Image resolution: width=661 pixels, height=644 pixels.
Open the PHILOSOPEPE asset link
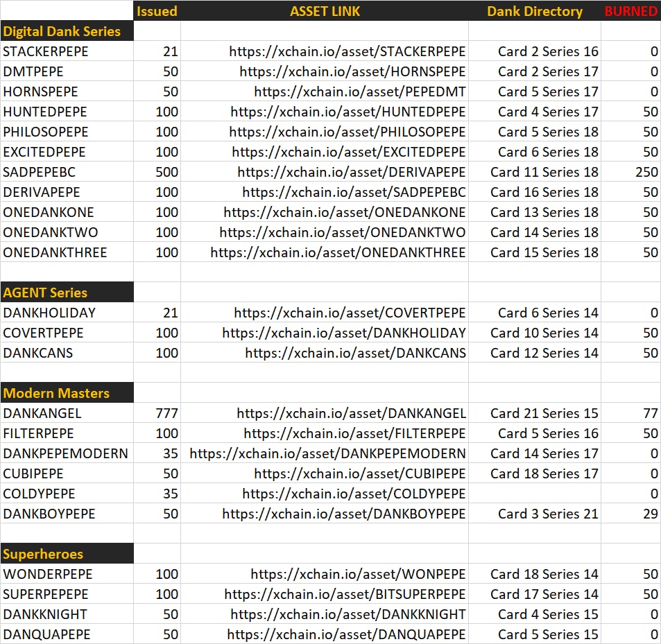[x=347, y=132]
